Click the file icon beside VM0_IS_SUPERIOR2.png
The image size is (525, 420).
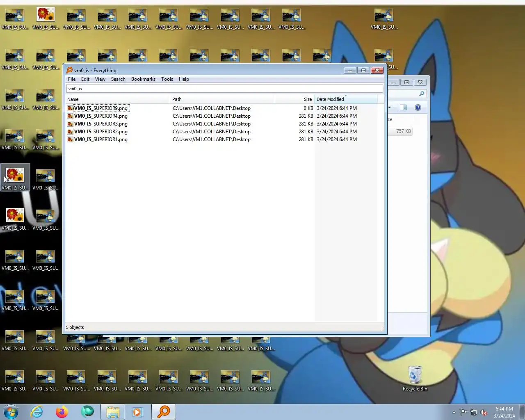point(70,132)
